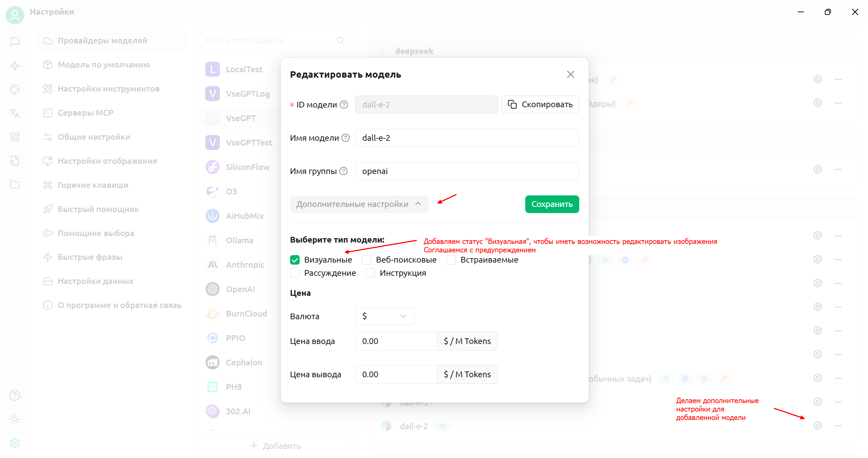Open the Валюта currency dropdown

tap(385, 317)
